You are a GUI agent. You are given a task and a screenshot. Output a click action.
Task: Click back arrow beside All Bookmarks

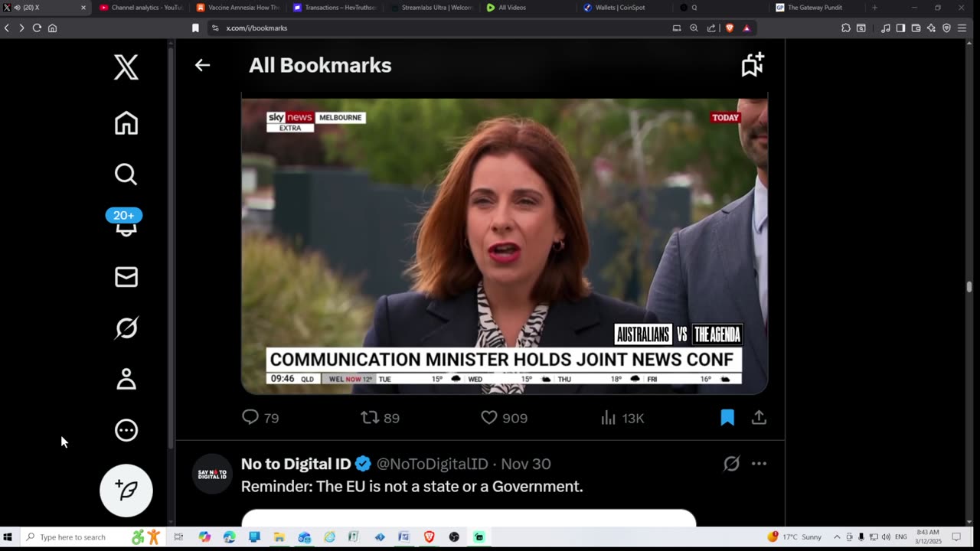(202, 65)
